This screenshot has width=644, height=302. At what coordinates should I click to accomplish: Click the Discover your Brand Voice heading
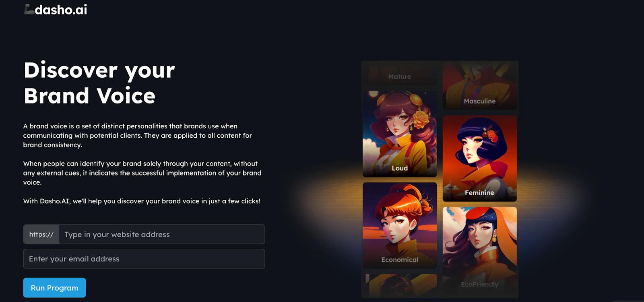99,83
